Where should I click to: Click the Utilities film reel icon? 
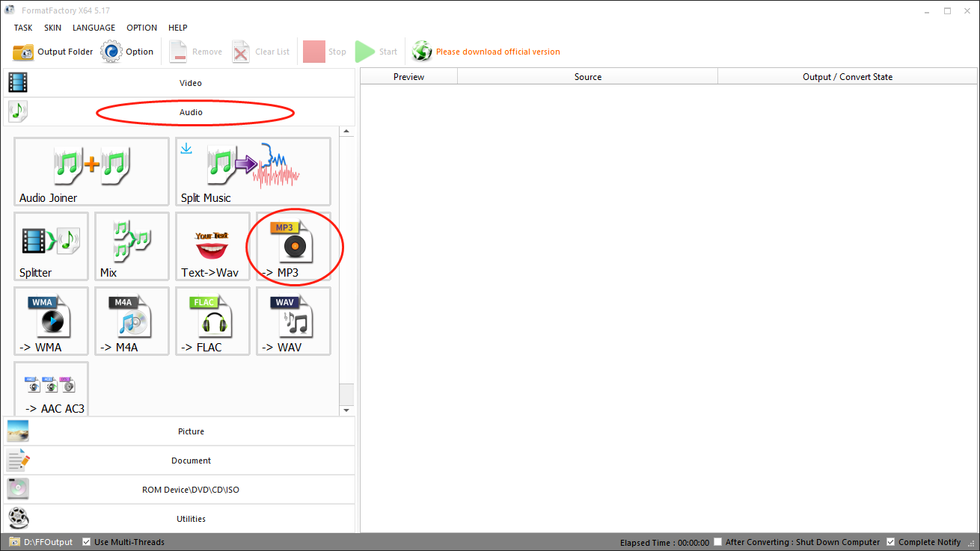tap(18, 519)
